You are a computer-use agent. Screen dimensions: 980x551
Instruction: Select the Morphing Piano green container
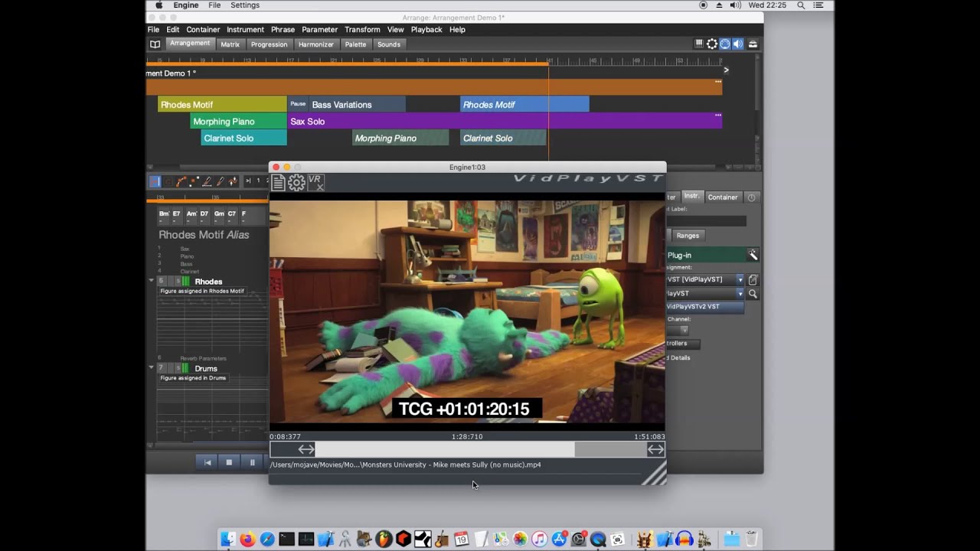click(238, 122)
